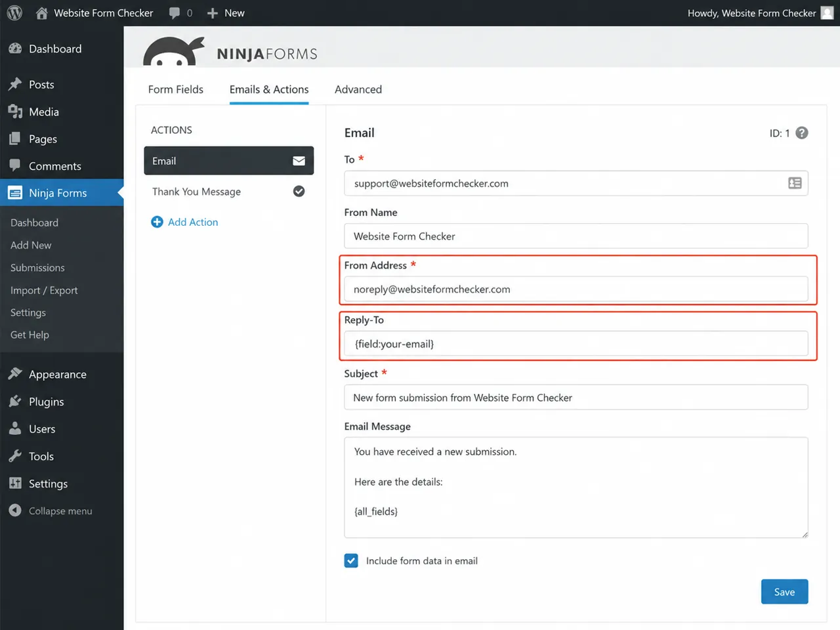Click the Collapse menu label
Screen dimensions: 840x630
[60, 511]
